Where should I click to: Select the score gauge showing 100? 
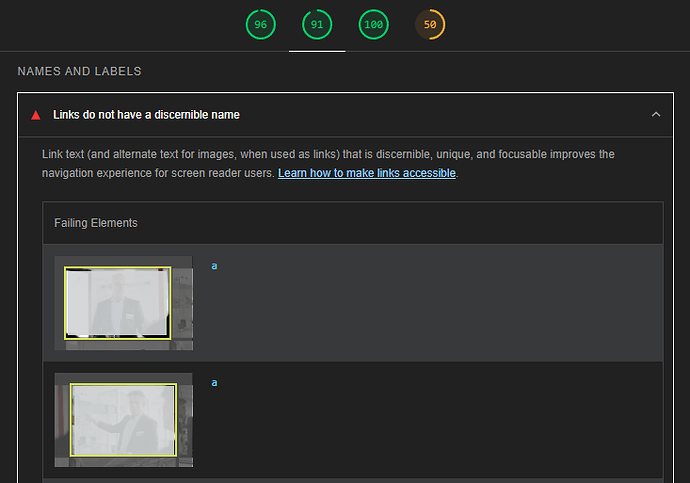point(374,24)
